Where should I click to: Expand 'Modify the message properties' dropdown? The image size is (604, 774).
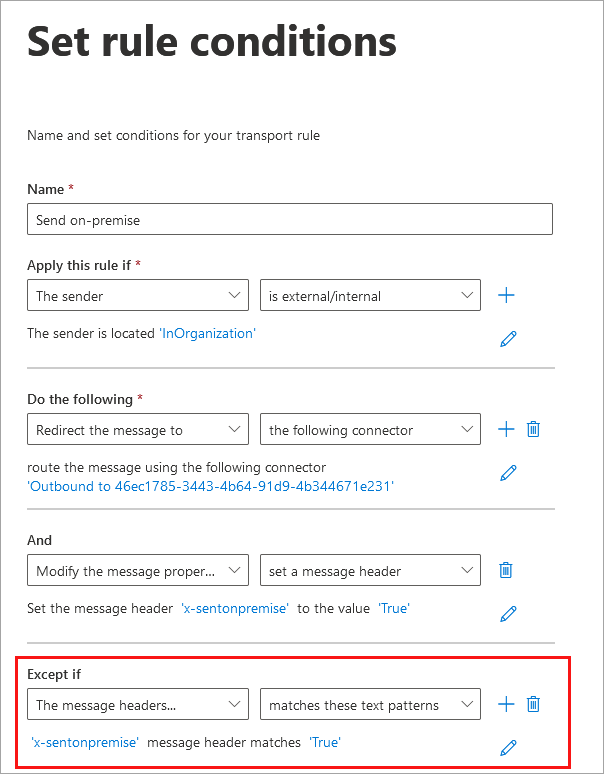pyautogui.click(x=138, y=571)
